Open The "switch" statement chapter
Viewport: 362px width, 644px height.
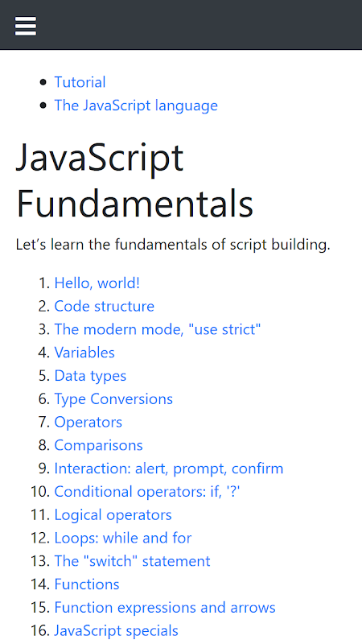pos(132,561)
